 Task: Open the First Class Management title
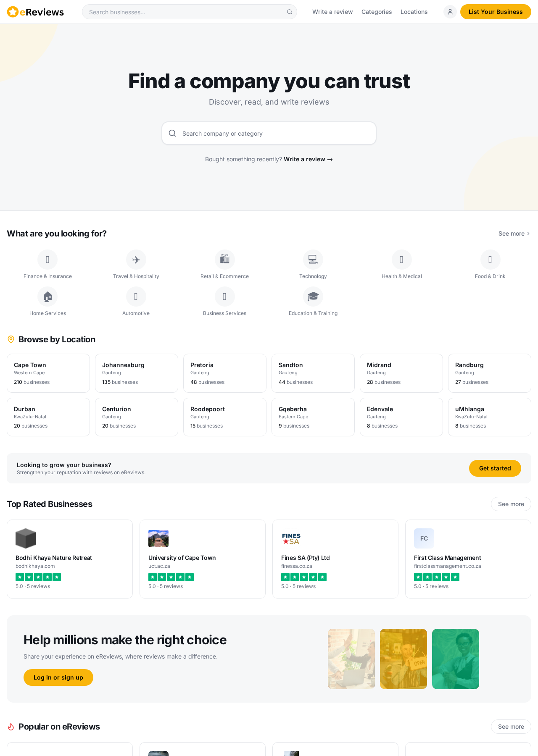click(x=448, y=558)
